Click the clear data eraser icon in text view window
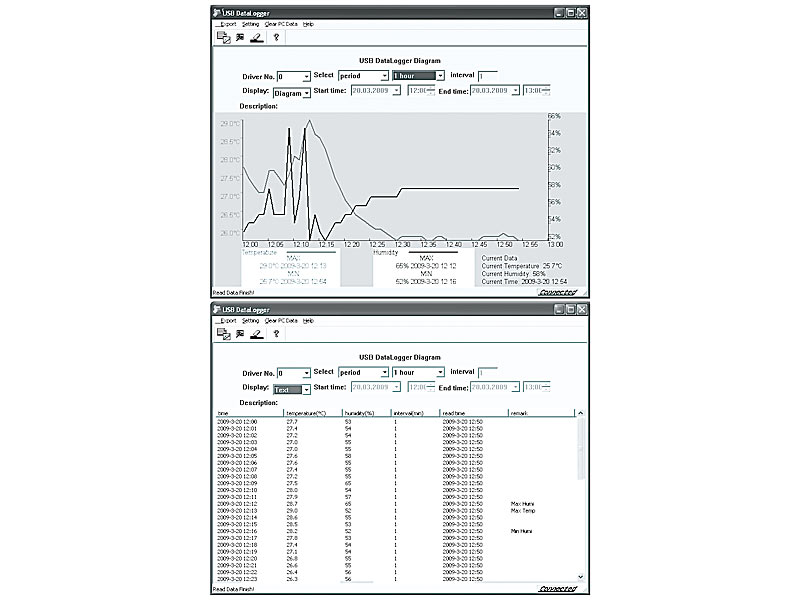 258,333
